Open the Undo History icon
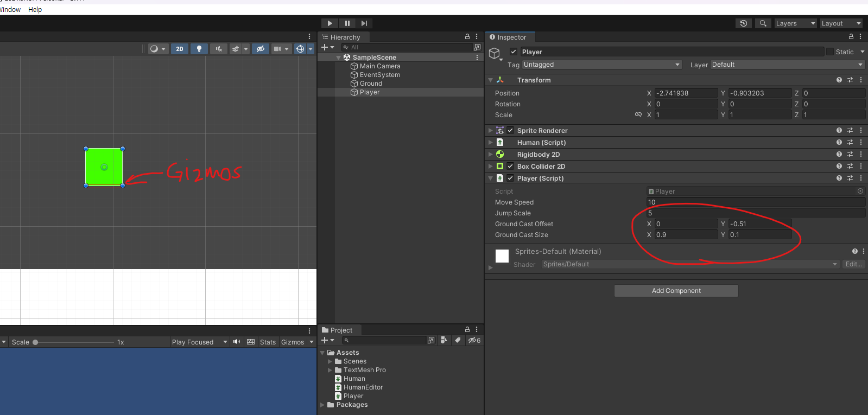The width and height of the screenshot is (868, 415). click(x=744, y=23)
